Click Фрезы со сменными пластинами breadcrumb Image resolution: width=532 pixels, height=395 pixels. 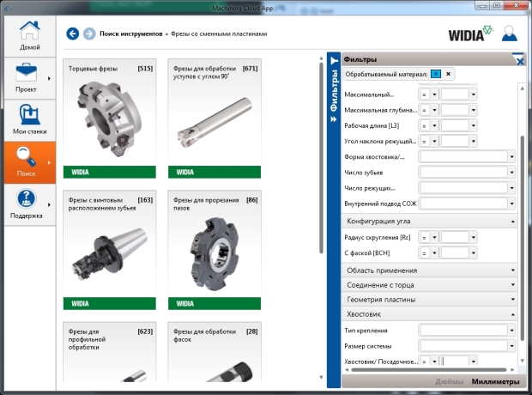coord(219,33)
